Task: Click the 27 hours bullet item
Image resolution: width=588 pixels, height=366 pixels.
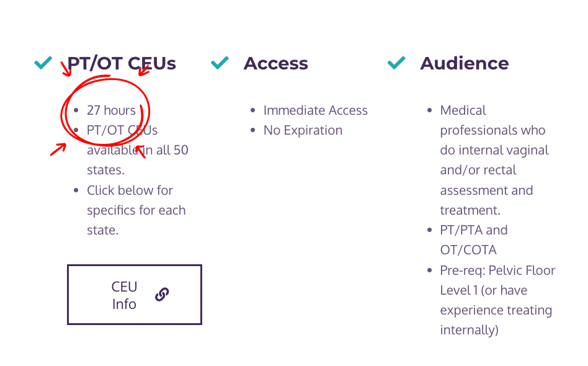Action: (x=111, y=110)
